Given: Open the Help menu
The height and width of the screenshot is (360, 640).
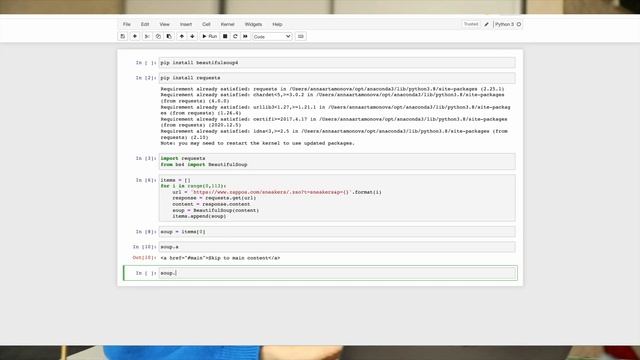Looking at the screenshot, I should click(x=278, y=24).
